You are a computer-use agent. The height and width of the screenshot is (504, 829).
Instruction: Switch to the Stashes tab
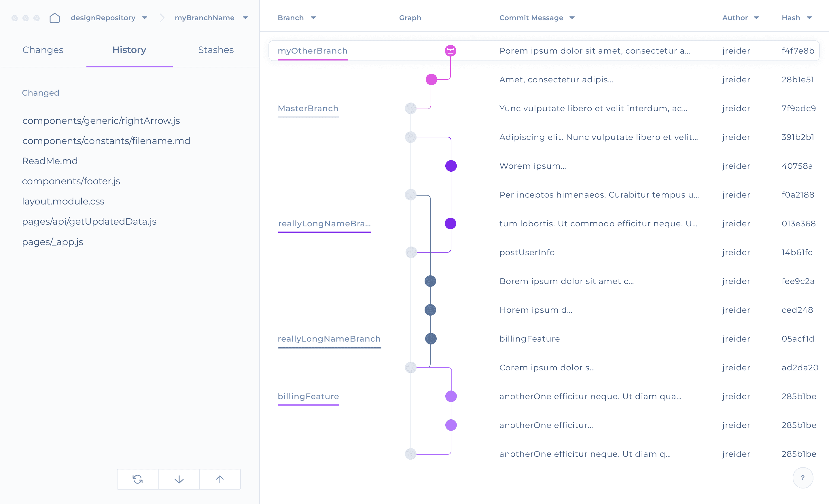pos(216,50)
